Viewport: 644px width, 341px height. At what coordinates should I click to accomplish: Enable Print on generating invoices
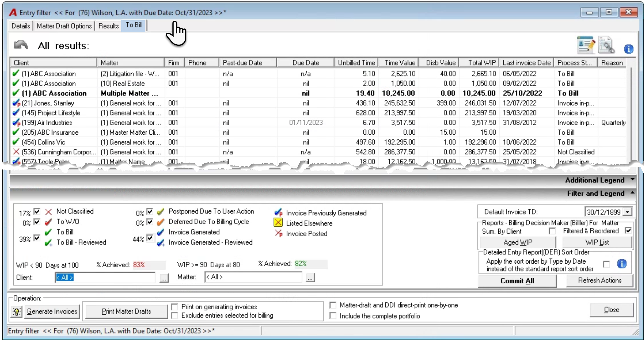click(174, 307)
